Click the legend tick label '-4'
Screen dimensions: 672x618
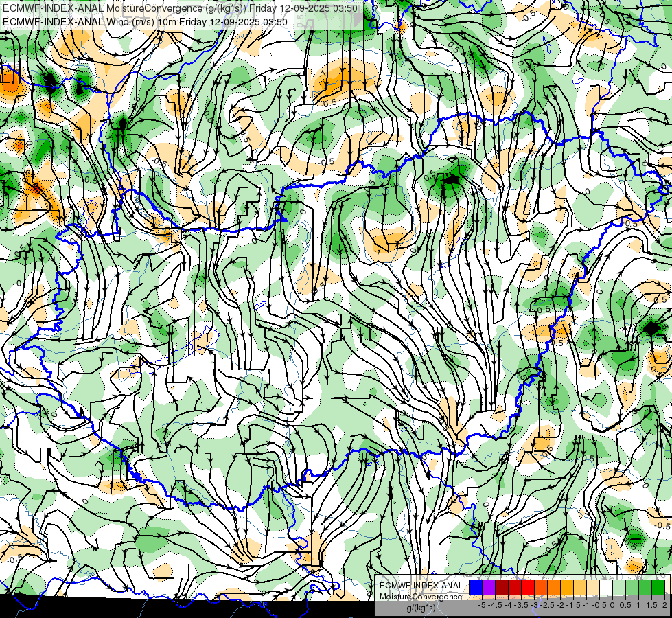pyautogui.click(x=508, y=605)
